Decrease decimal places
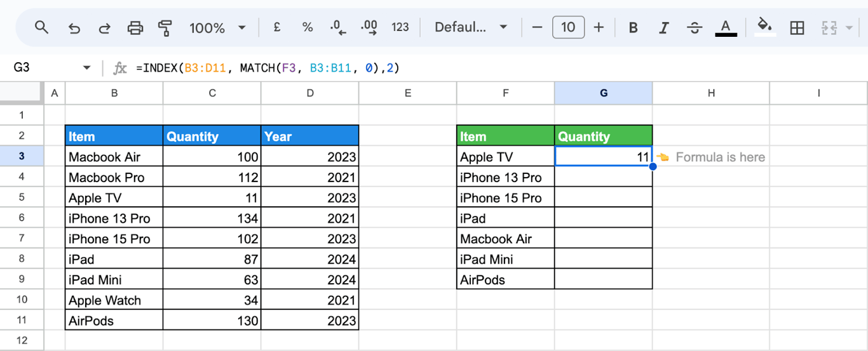This screenshot has width=868, height=351. [x=337, y=27]
